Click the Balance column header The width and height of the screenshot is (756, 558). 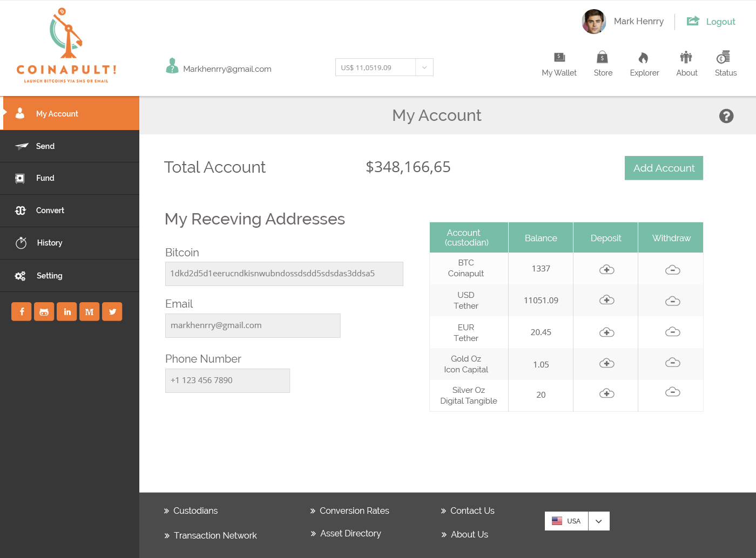click(541, 237)
